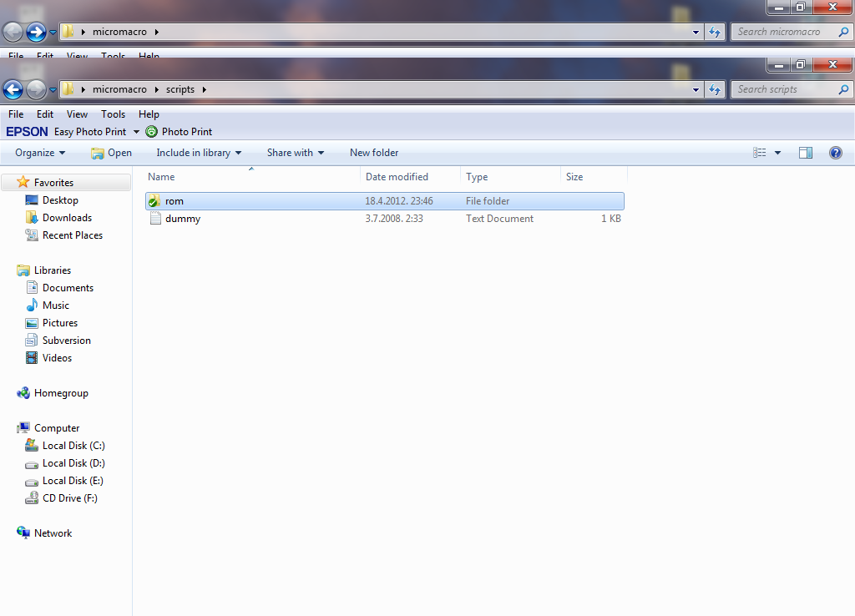The image size is (855, 616).
Task: Open the View menu
Action: (77, 114)
